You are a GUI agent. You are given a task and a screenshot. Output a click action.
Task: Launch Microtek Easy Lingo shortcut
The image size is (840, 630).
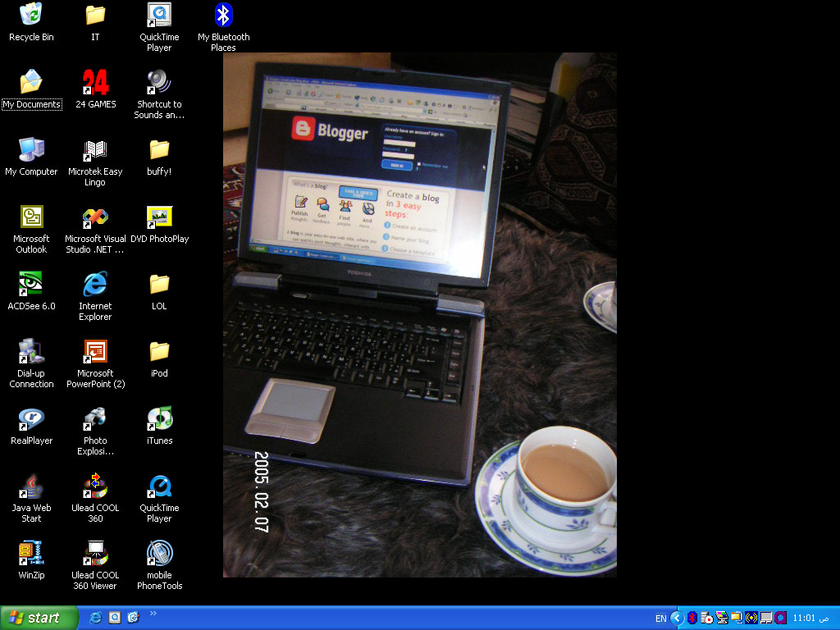95,162
